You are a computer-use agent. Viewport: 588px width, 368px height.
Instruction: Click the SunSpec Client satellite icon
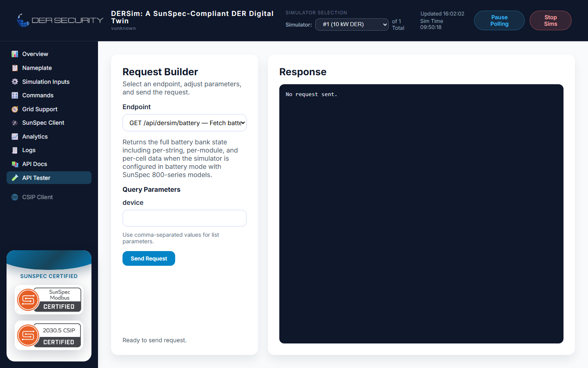click(15, 123)
